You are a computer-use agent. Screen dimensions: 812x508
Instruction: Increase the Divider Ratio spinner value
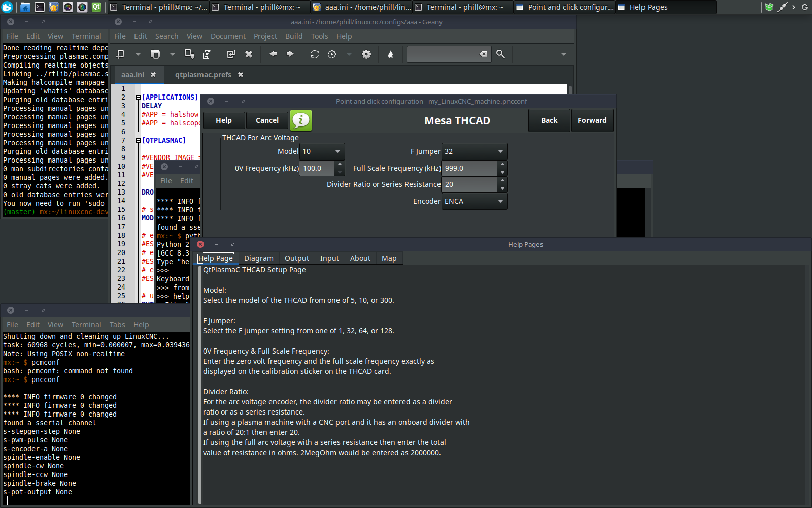click(502, 180)
